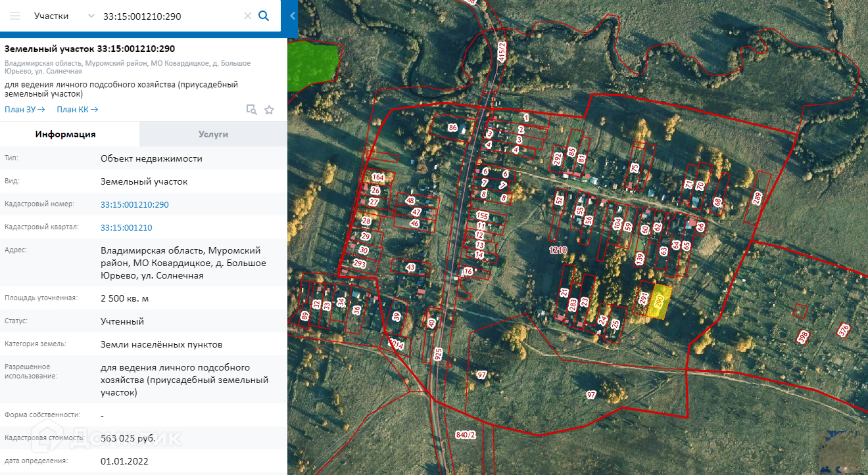Click the value Объект недвижимости

pyautogui.click(x=151, y=158)
